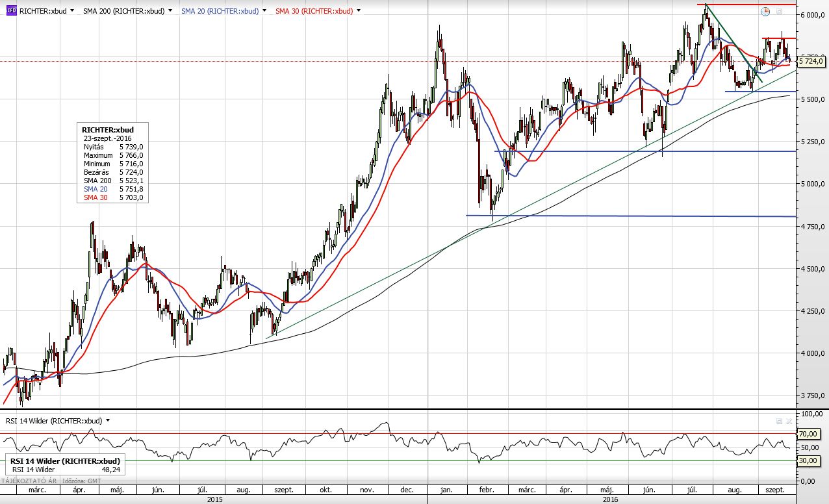This screenshot has width=829, height=504.
Task: Click the okt. month label on time axis
Action: [325, 489]
